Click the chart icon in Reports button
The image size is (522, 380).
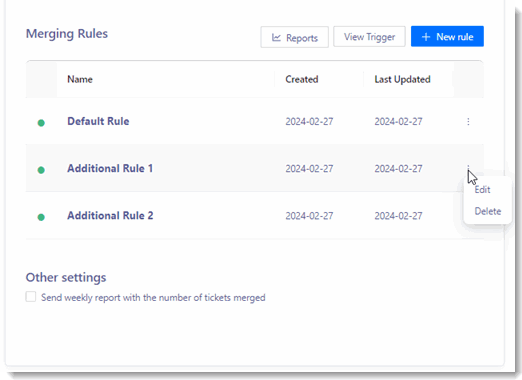point(276,37)
